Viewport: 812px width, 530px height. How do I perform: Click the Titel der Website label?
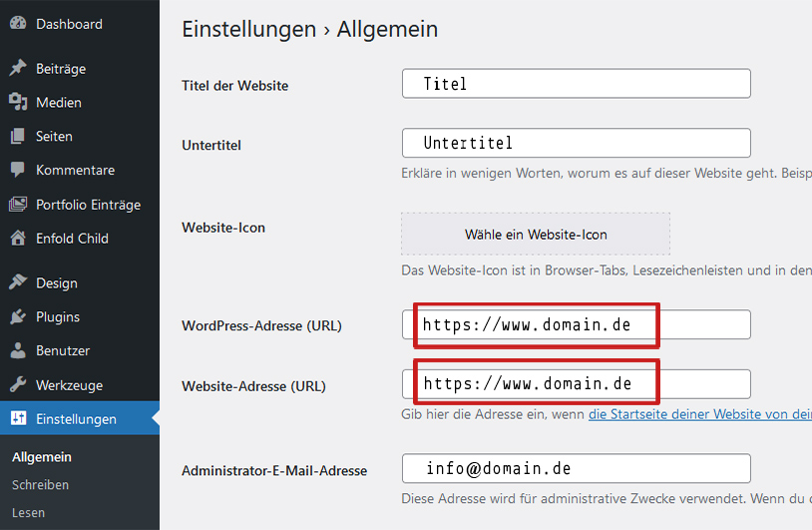click(x=234, y=86)
